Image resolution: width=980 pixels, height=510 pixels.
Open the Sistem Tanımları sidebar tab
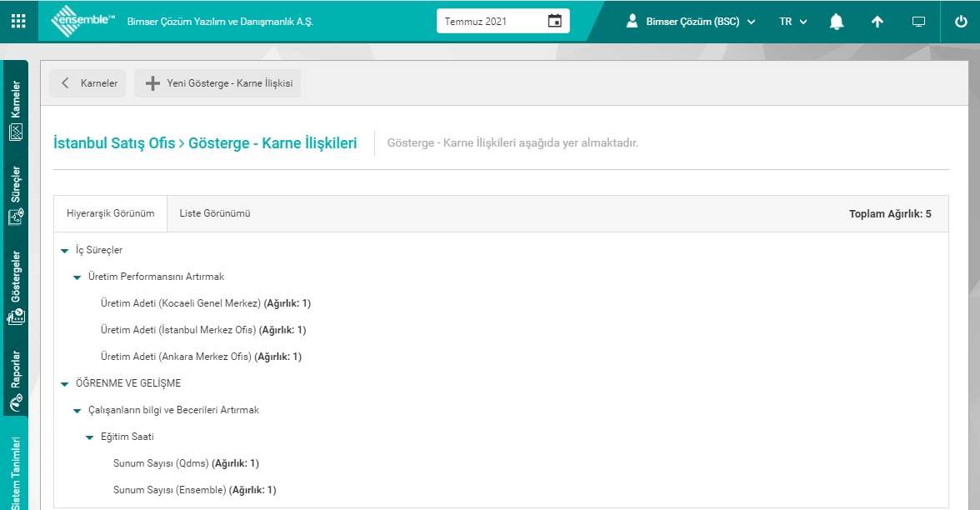coord(16,463)
